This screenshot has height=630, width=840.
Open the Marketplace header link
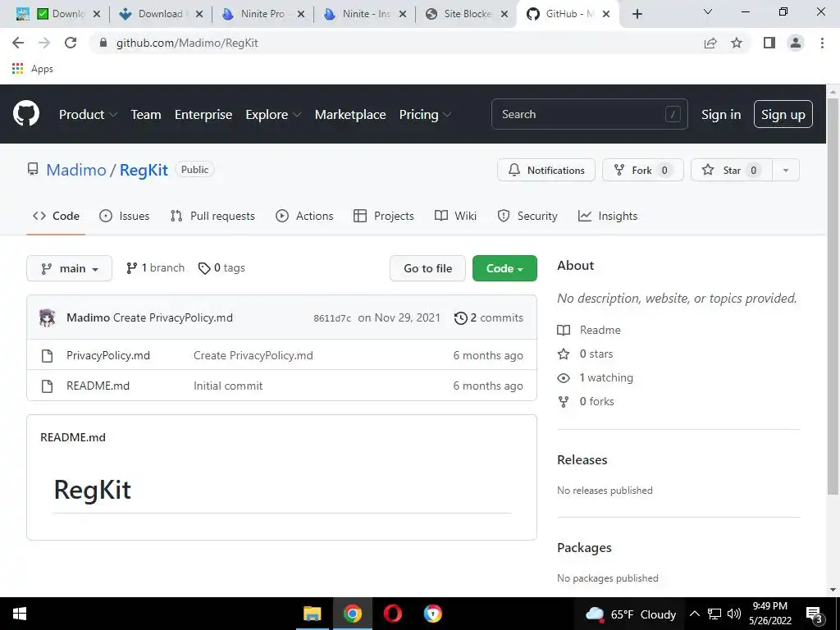click(350, 114)
